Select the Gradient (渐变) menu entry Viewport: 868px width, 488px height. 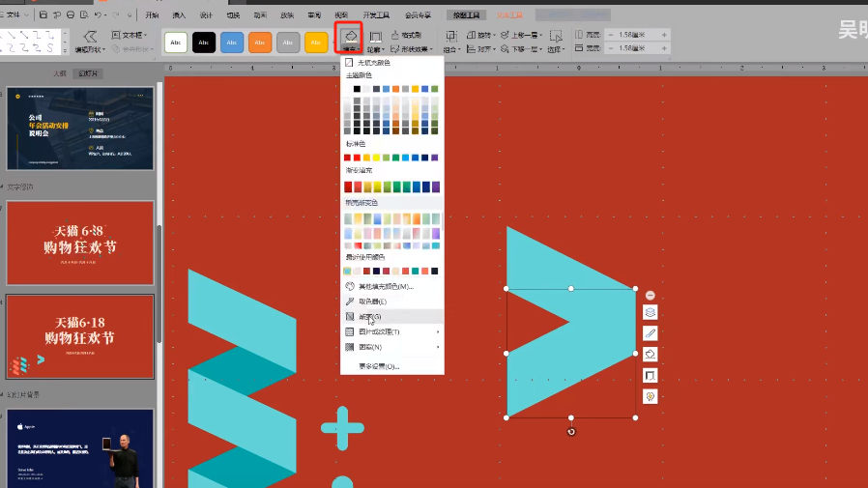[391, 317]
